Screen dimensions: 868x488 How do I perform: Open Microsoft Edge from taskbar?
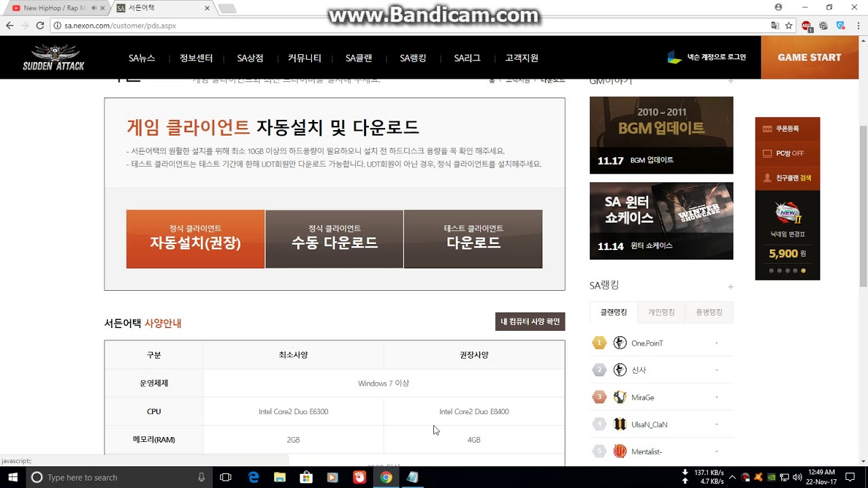(x=254, y=477)
